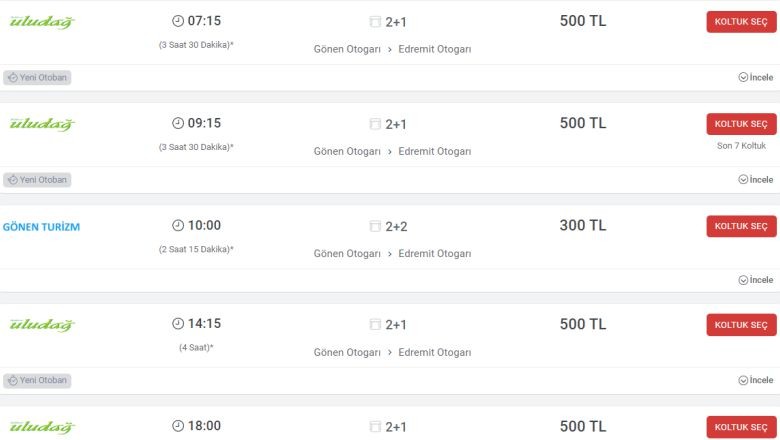Click the Uludağ logo on 18:00 trip

42,427
